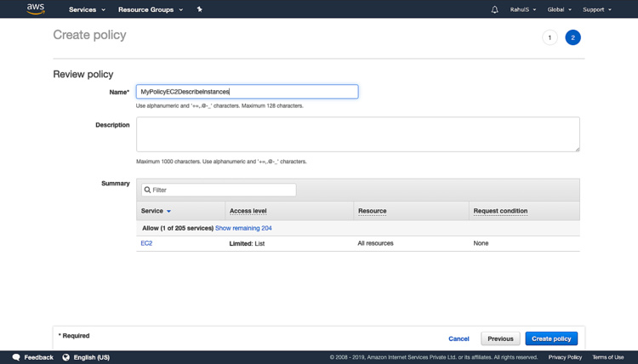Open the RahulS account dropdown

click(522, 9)
